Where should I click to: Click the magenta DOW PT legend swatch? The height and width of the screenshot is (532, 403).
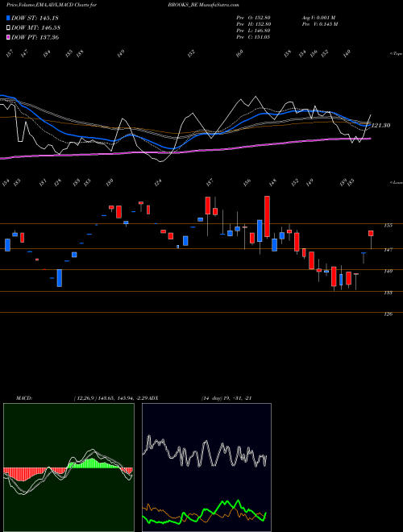click(8, 37)
